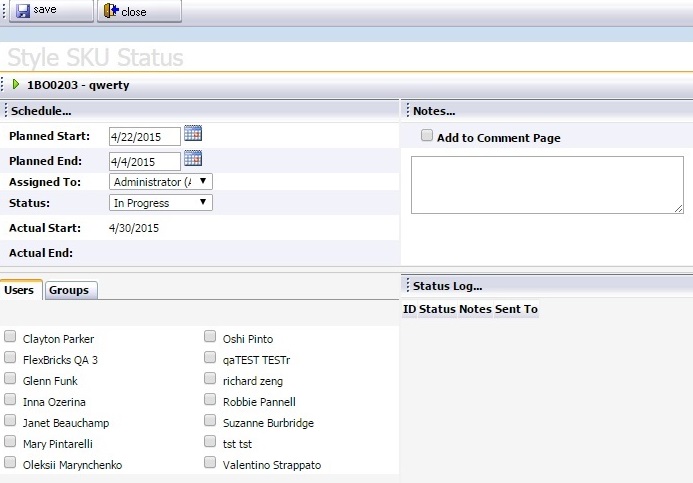Tick the Robbie Pannell checkbox
The width and height of the screenshot is (693, 483).
click(210, 399)
